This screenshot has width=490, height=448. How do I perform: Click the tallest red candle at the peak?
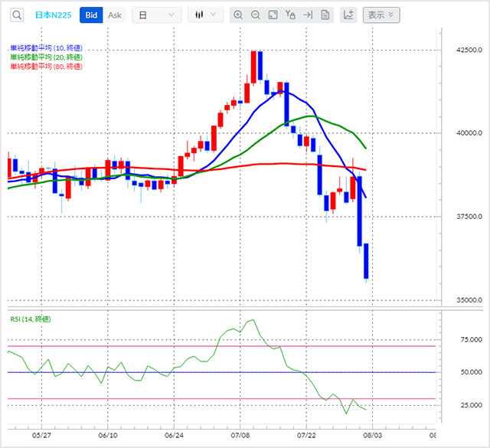click(253, 67)
